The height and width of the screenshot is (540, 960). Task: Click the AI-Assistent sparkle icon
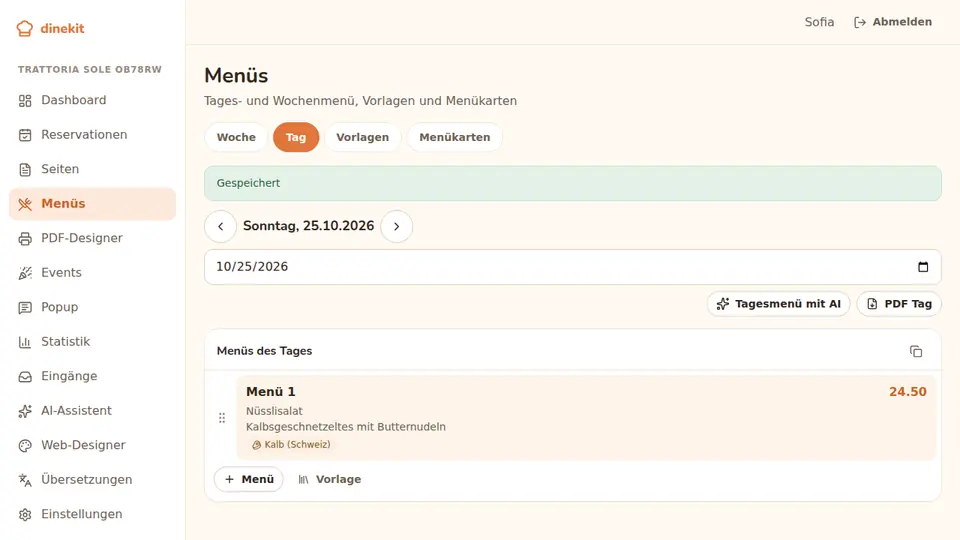pyautogui.click(x=25, y=411)
